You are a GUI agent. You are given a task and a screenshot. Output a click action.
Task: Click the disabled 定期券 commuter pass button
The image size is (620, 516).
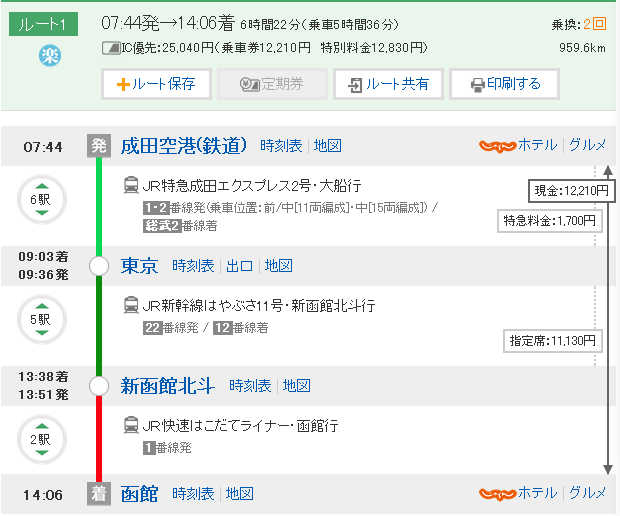[270, 84]
